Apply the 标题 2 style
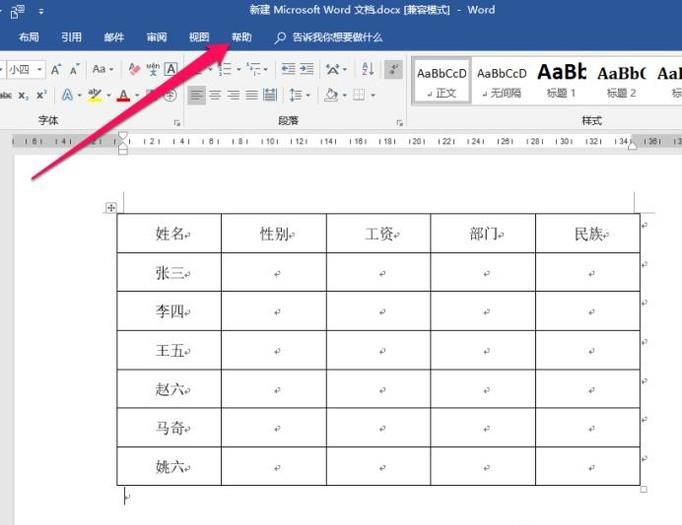Image resolution: width=682 pixels, height=525 pixels. click(x=622, y=81)
